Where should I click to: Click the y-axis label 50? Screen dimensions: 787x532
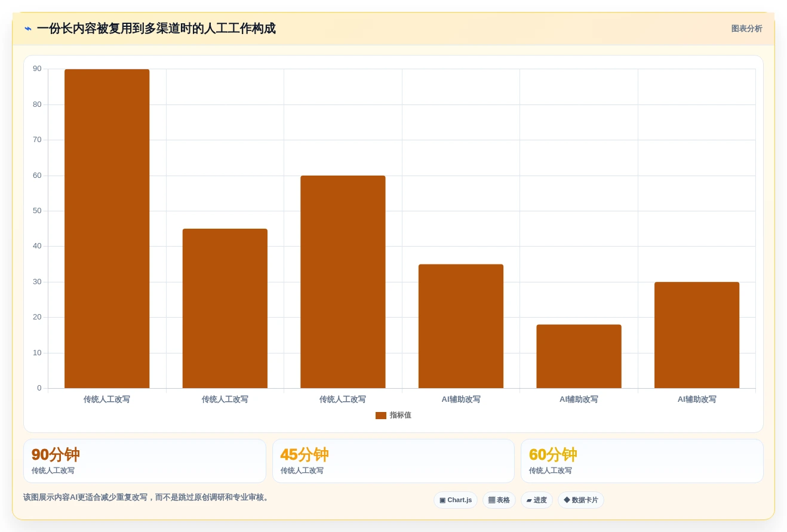tap(37, 211)
